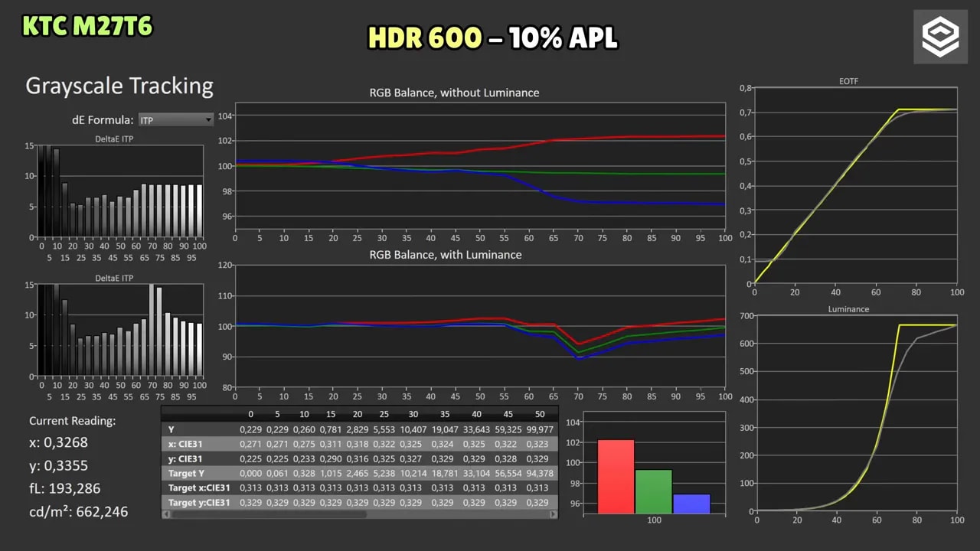The image size is (980, 551).
Task: Click the Target Y value "2,465"
Action: click(358, 473)
